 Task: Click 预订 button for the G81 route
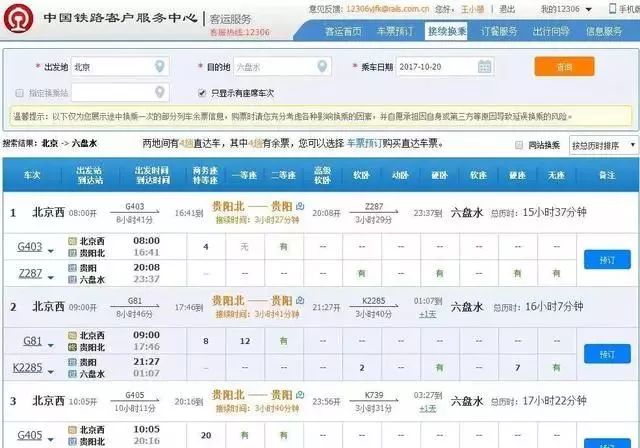click(607, 354)
